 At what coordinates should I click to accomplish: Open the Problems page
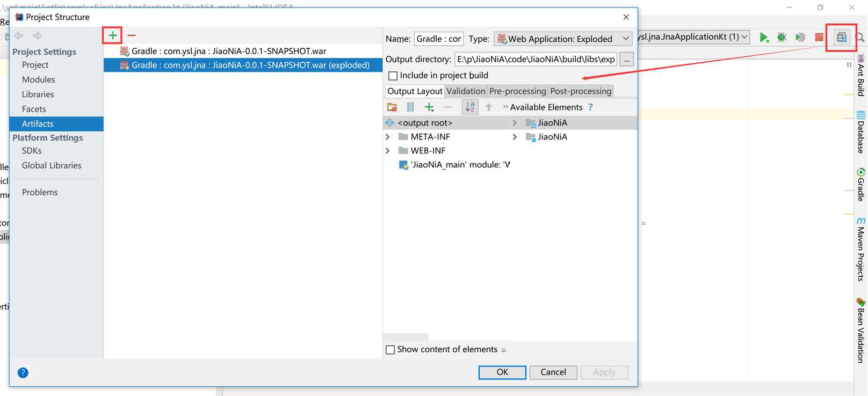point(40,192)
